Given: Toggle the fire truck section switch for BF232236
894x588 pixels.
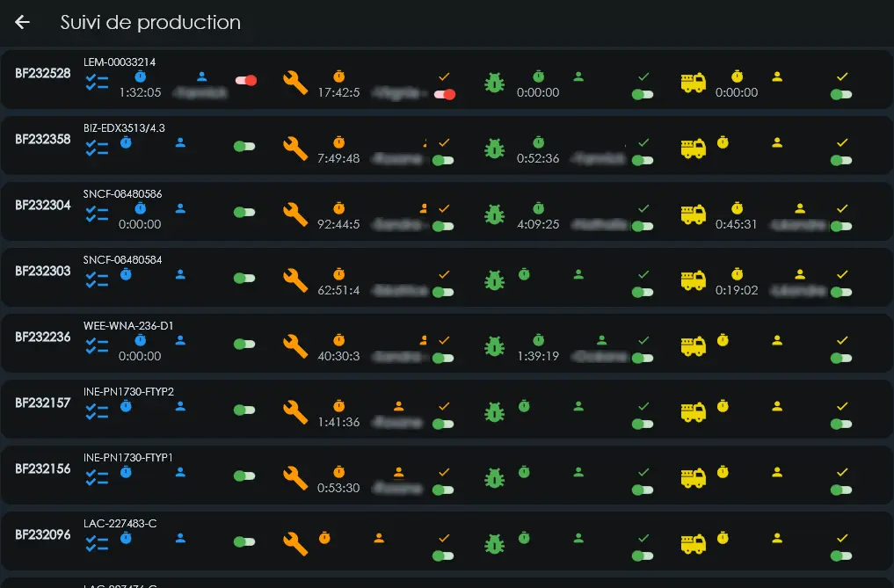Looking at the screenshot, I should [x=841, y=358].
